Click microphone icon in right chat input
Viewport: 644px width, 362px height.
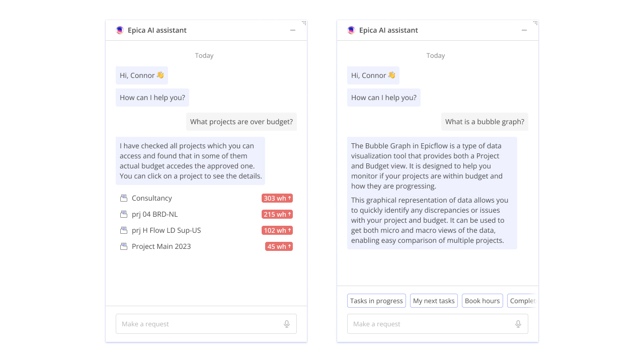point(518,324)
